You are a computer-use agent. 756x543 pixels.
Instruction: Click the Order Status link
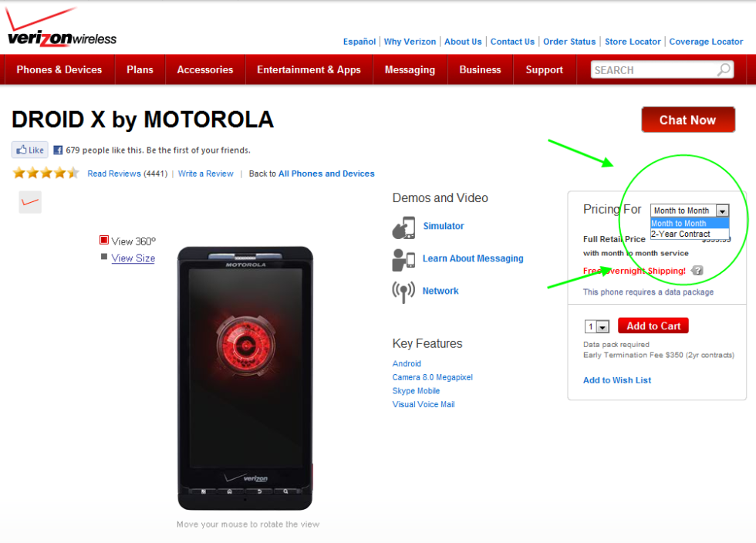569,42
